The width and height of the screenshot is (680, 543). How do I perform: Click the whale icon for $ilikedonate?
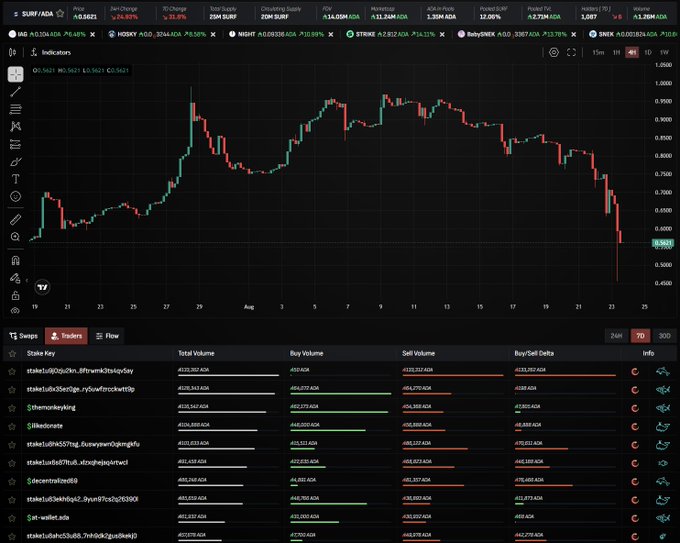(663, 427)
